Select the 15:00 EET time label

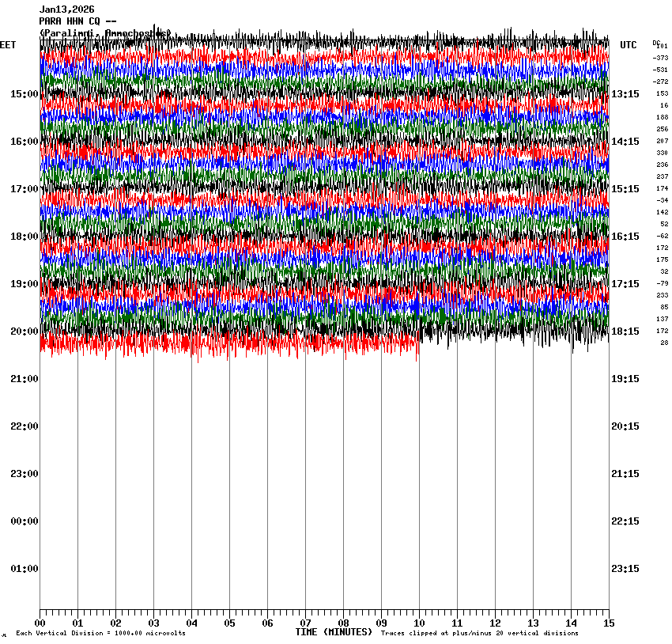(24, 94)
